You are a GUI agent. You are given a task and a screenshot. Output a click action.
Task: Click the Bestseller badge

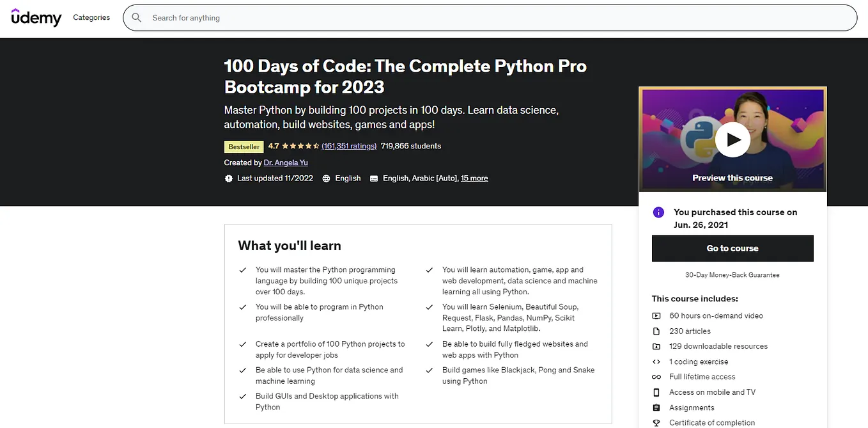244,147
